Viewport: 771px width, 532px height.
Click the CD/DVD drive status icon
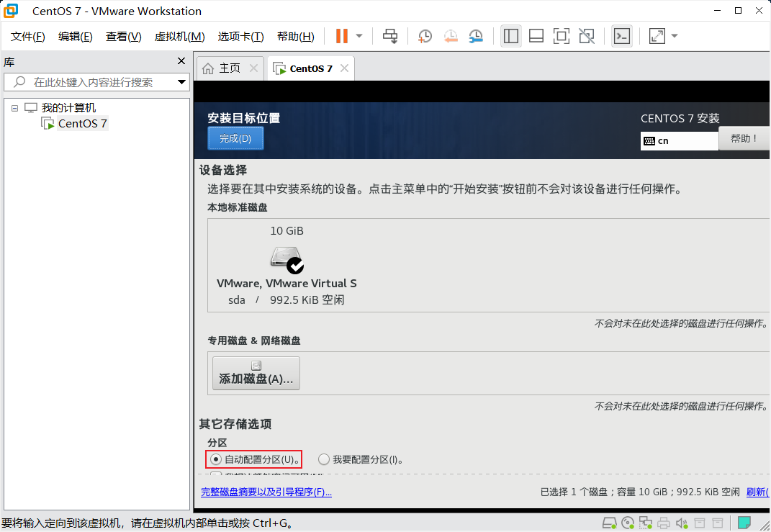[x=628, y=523]
